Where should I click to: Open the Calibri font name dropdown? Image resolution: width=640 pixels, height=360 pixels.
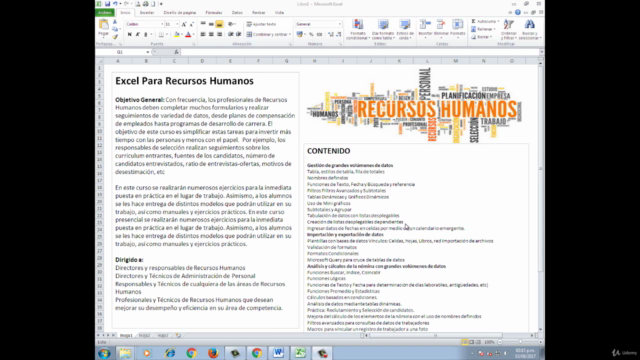162,24
